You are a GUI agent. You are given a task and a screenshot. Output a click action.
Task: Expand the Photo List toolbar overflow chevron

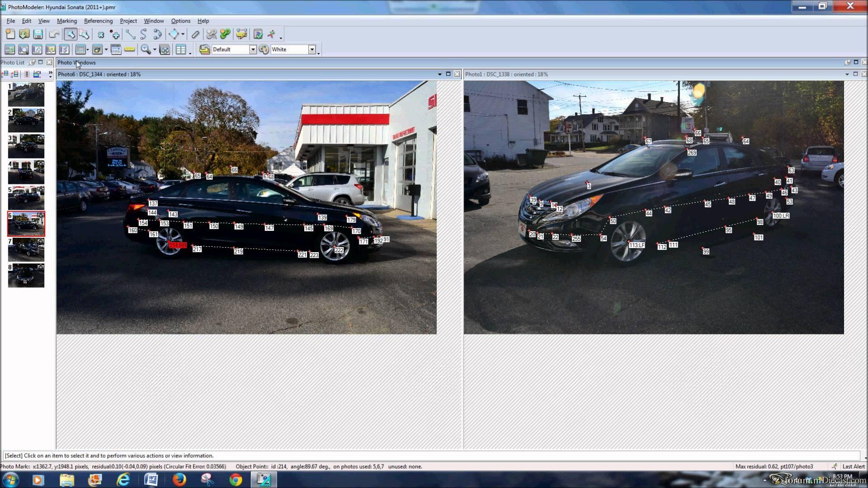point(50,74)
